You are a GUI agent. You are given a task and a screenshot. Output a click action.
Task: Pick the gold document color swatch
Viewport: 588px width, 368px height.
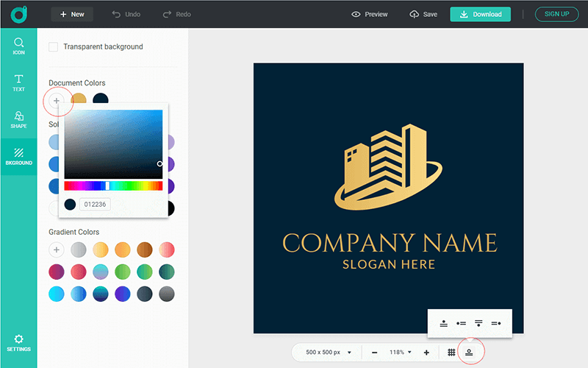(79, 100)
